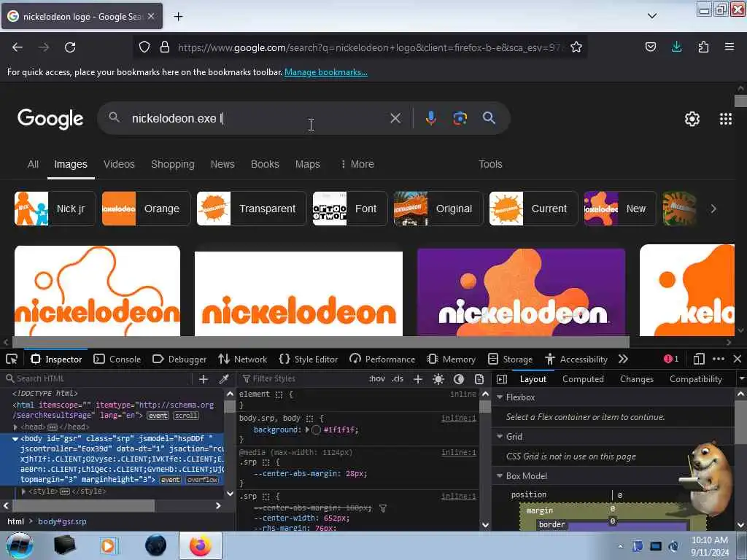Open Google quick settings gear
Image resolution: width=747 pixels, height=560 pixels.
tap(692, 119)
